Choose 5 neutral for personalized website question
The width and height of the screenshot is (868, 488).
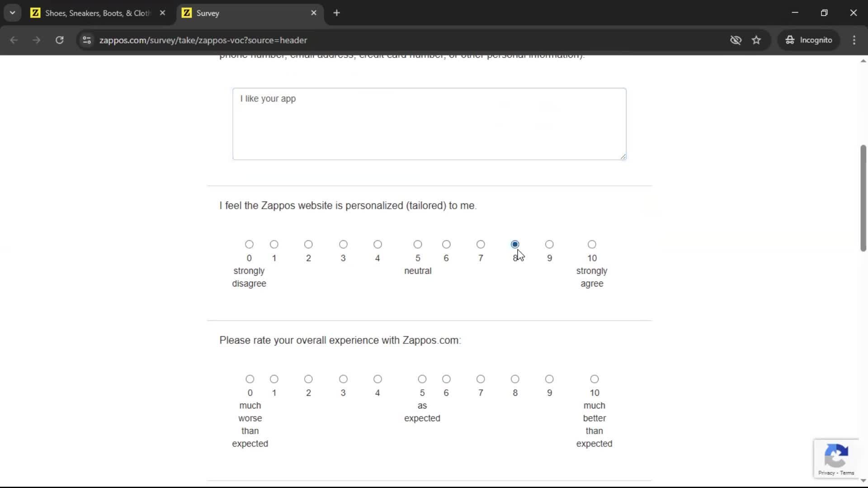[418, 244]
